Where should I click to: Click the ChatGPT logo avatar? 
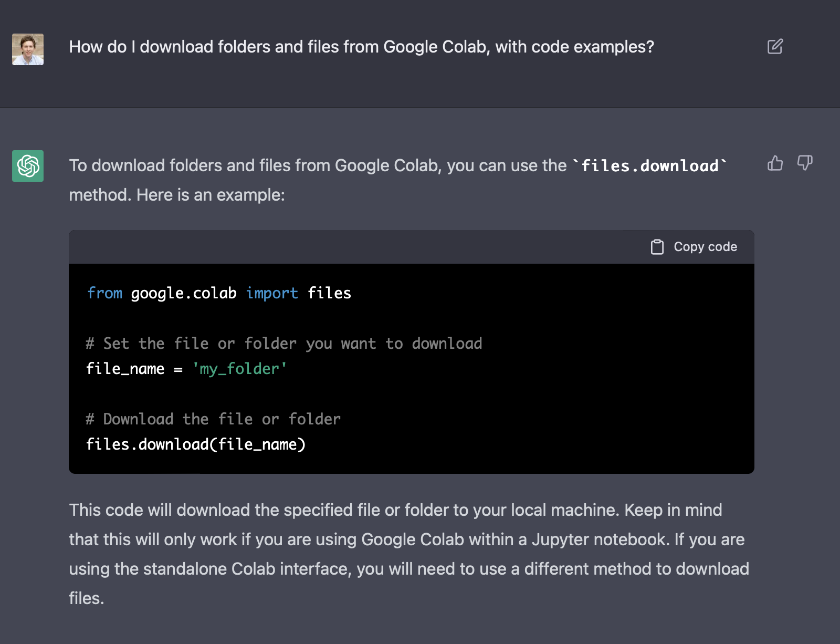pyautogui.click(x=28, y=166)
